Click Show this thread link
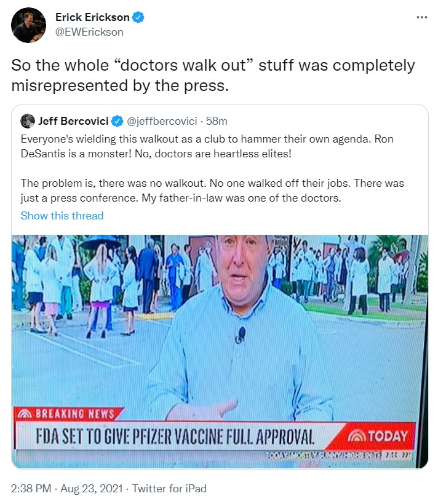438x504 pixels. click(62, 216)
